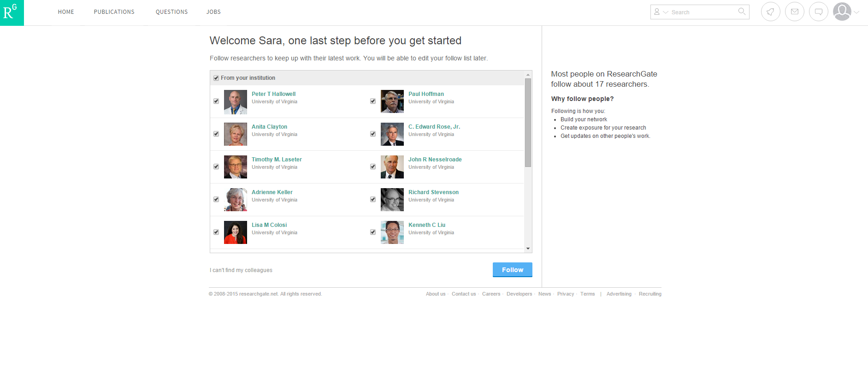Open the Advertising footer link
This screenshot has height=374, width=868.
(619, 294)
